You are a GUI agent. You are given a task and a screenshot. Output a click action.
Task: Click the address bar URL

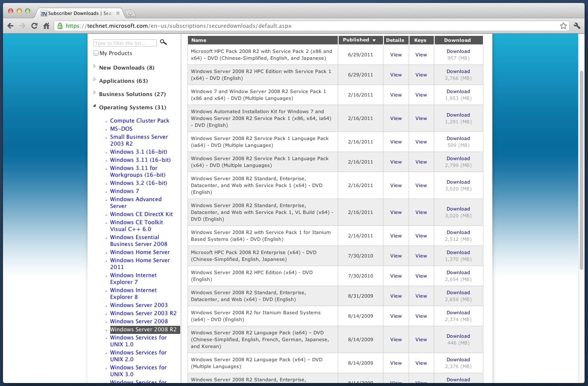(178, 26)
